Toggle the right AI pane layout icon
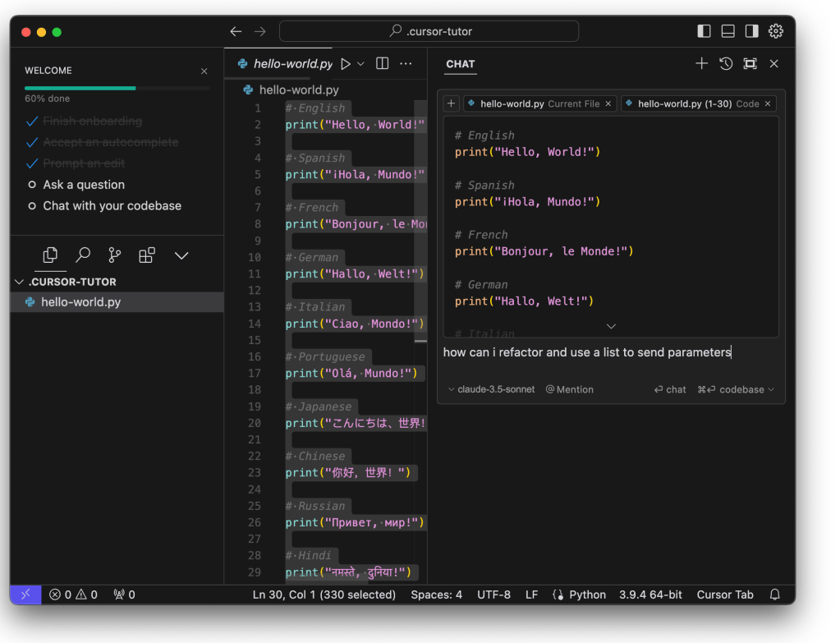 pyautogui.click(x=751, y=31)
